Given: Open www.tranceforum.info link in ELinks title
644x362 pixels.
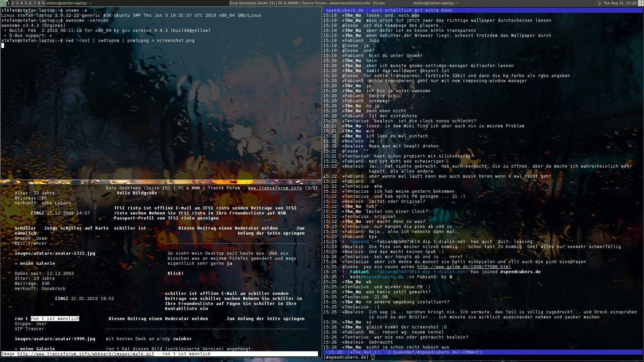Looking at the screenshot, I should click(275, 188).
